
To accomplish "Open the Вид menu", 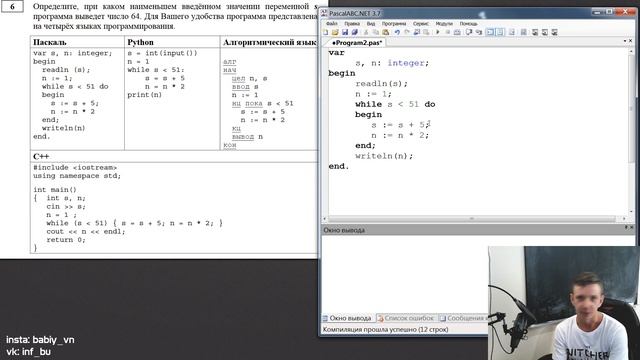I will pos(371,24).
